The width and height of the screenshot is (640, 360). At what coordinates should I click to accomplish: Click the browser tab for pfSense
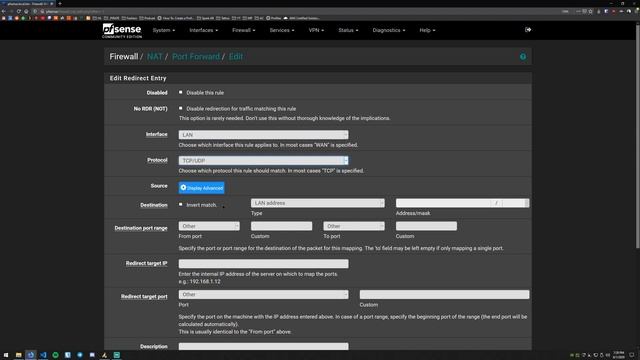(x=28, y=3)
